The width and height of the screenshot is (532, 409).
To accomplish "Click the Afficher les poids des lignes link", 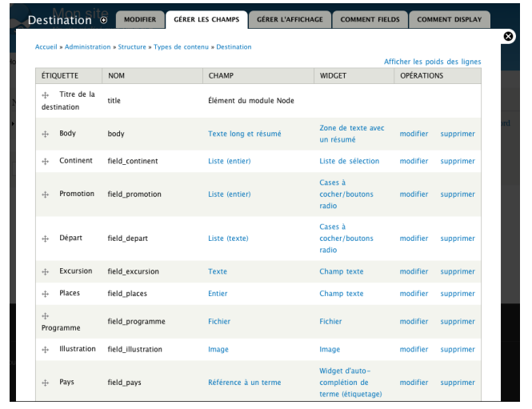I will 432,62.
